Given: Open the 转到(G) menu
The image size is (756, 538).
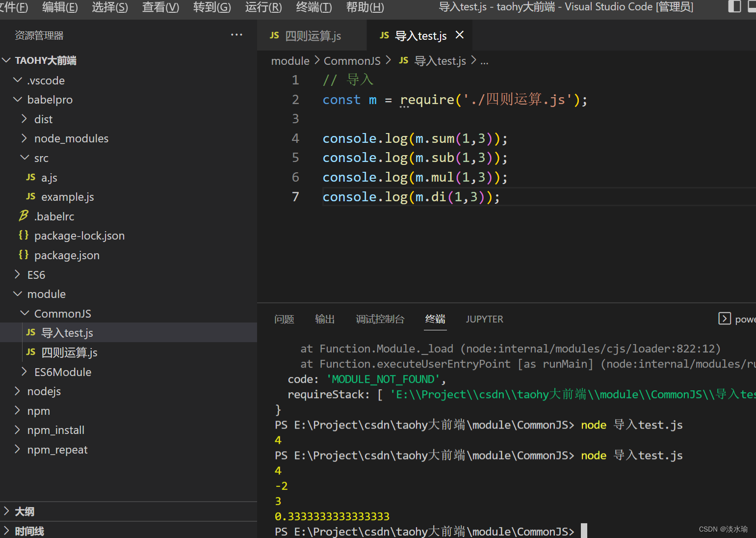Looking at the screenshot, I should click(x=212, y=7).
